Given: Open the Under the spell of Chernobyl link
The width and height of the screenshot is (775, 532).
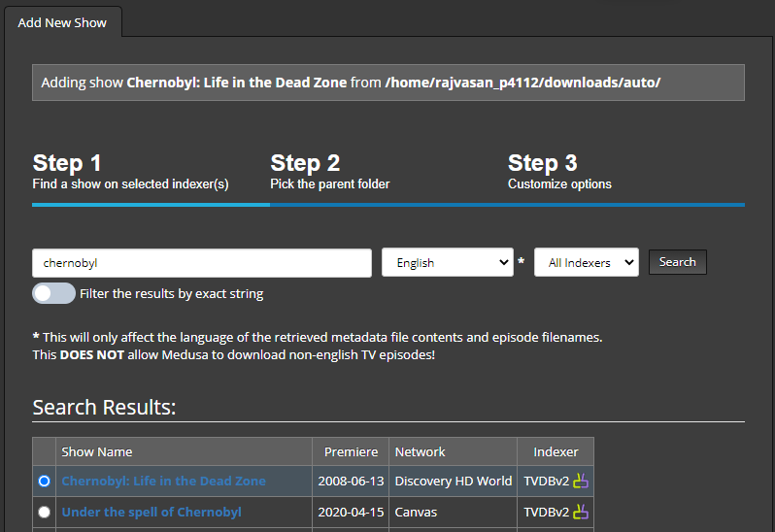Looking at the screenshot, I should coord(152,512).
